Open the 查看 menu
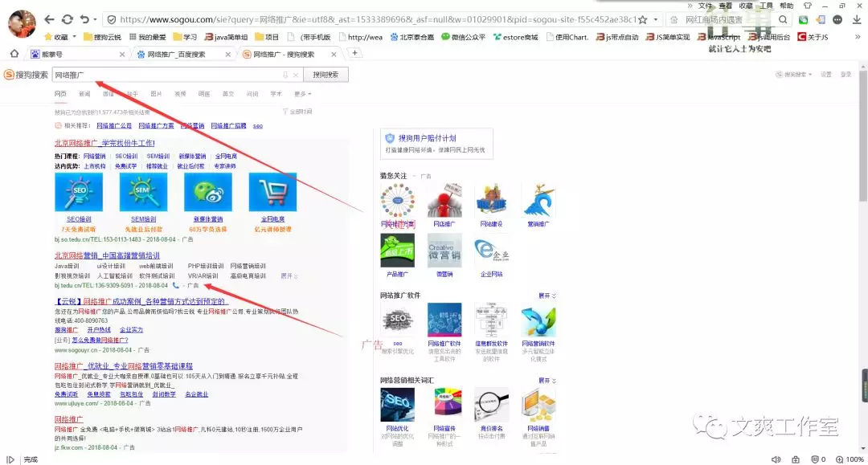Screen dimensions: 868x465 click(x=725, y=6)
